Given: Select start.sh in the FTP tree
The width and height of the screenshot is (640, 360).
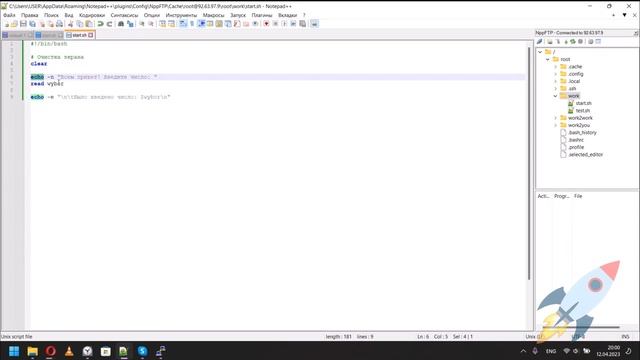Looking at the screenshot, I should (x=583, y=103).
